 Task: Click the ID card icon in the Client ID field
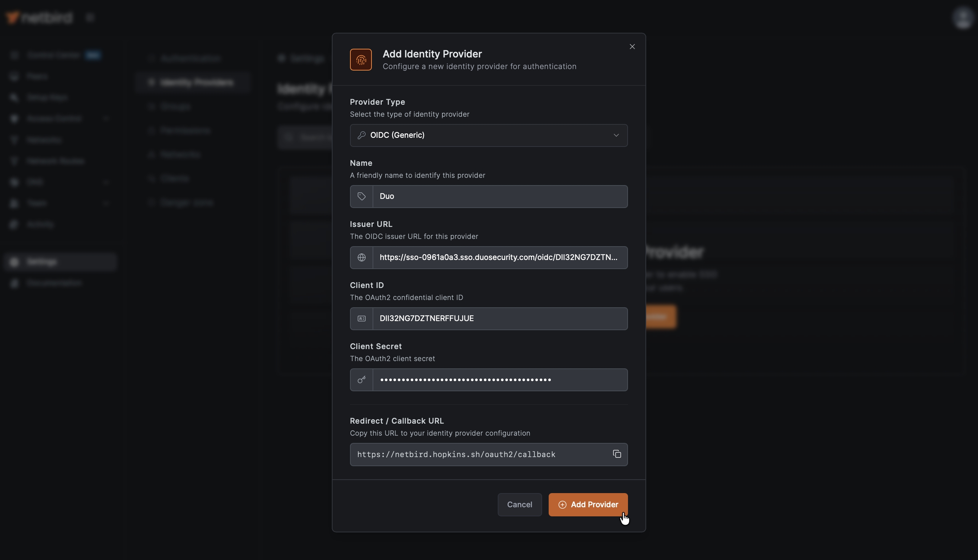tap(361, 318)
